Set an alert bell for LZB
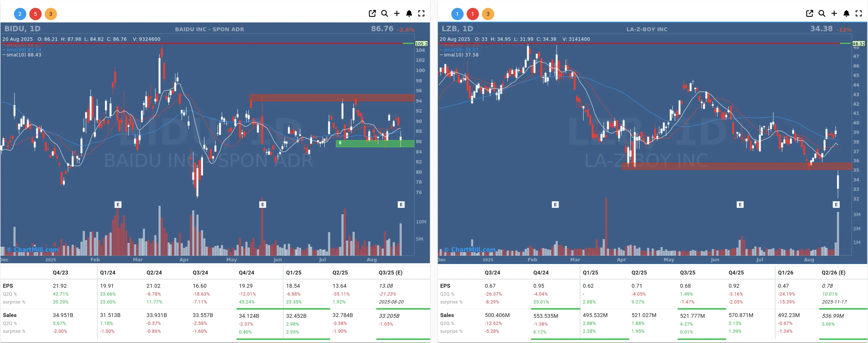This screenshot has width=868, height=343. pos(846,14)
